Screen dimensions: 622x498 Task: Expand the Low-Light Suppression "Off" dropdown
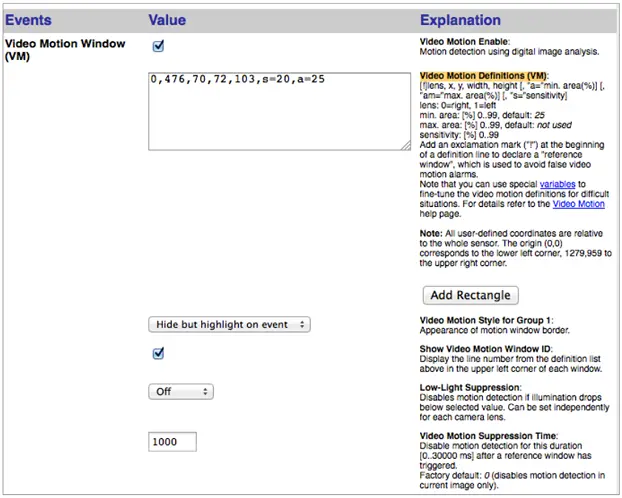pos(180,392)
